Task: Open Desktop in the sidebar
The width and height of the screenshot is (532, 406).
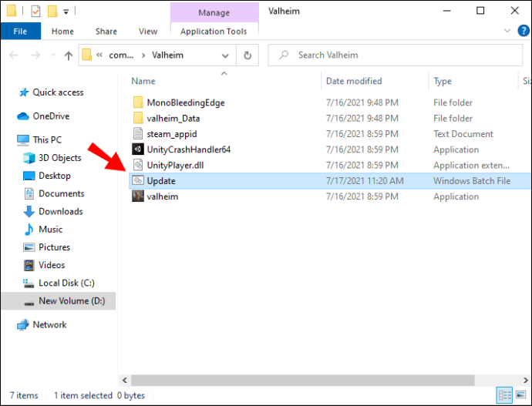Action: [55, 176]
